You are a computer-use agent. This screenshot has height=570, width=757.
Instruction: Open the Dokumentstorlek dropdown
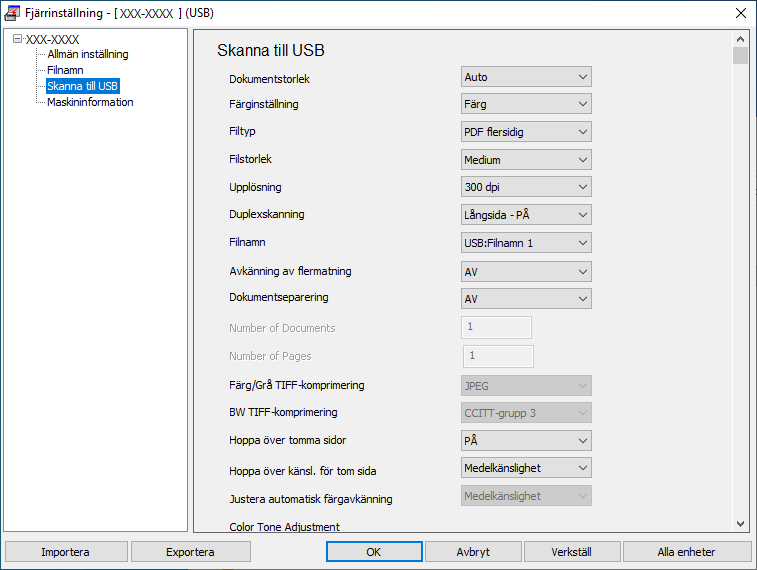(526, 77)
